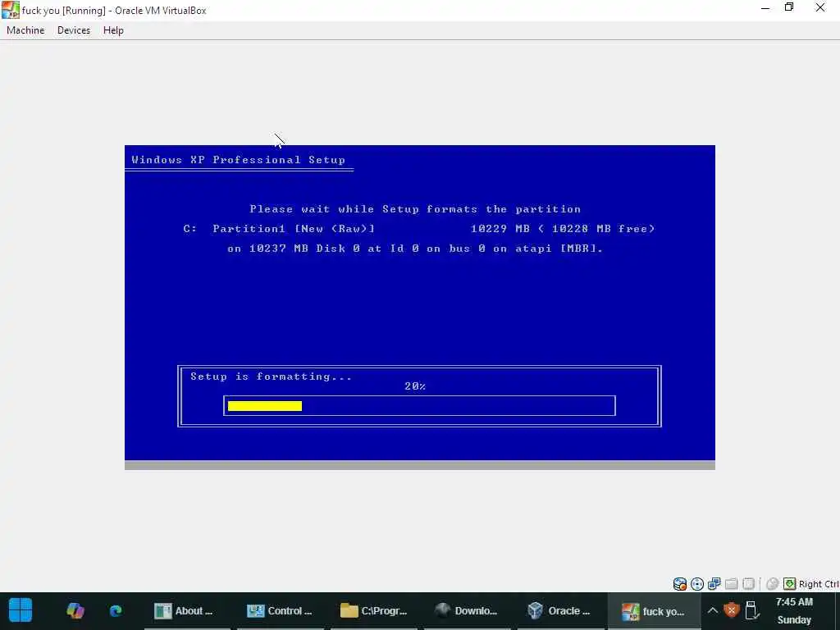Click the 'C: Partition1 [New (Raw)]' line

pyautogui.click(x=279, y=229)
